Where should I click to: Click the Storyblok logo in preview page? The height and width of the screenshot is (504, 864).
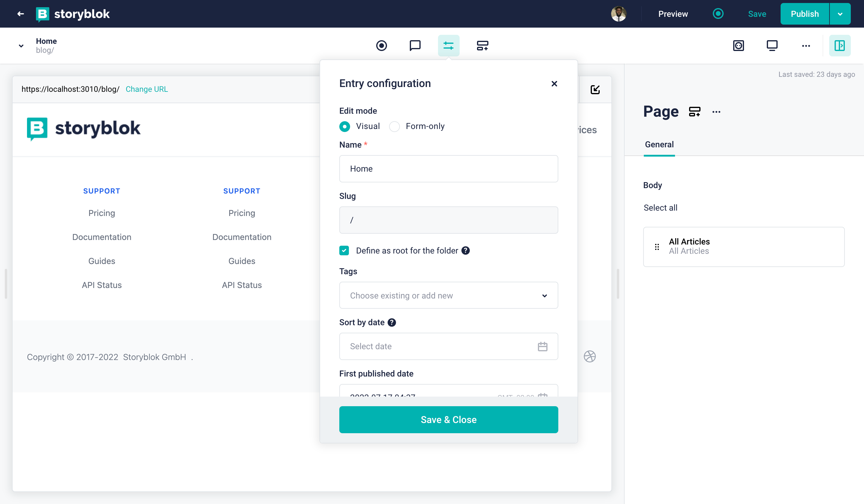pos(84,129)
